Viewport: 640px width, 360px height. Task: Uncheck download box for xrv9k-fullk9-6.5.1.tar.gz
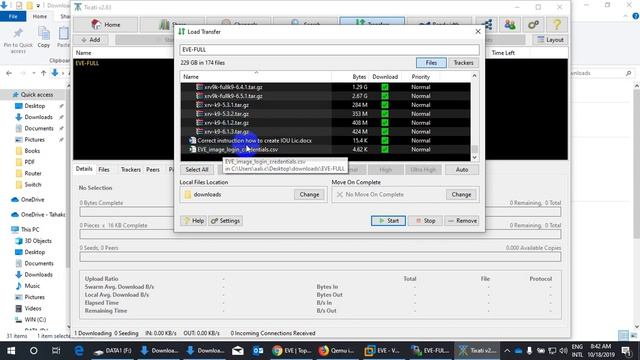[384, 96]
